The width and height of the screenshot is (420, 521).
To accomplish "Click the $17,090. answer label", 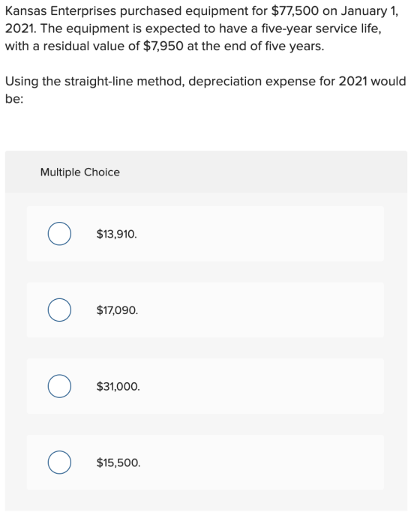I will pos(117,310).
